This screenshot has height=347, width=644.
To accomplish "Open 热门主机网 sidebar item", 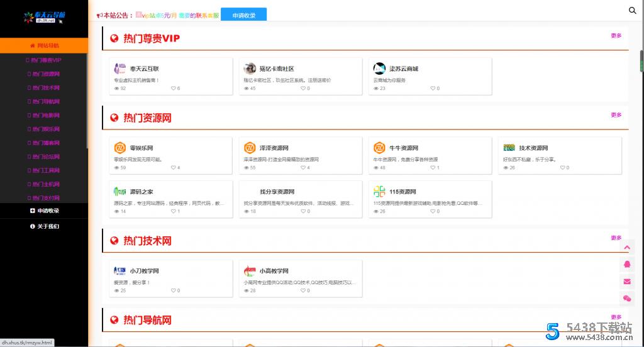I will click(x=44, y=184).
